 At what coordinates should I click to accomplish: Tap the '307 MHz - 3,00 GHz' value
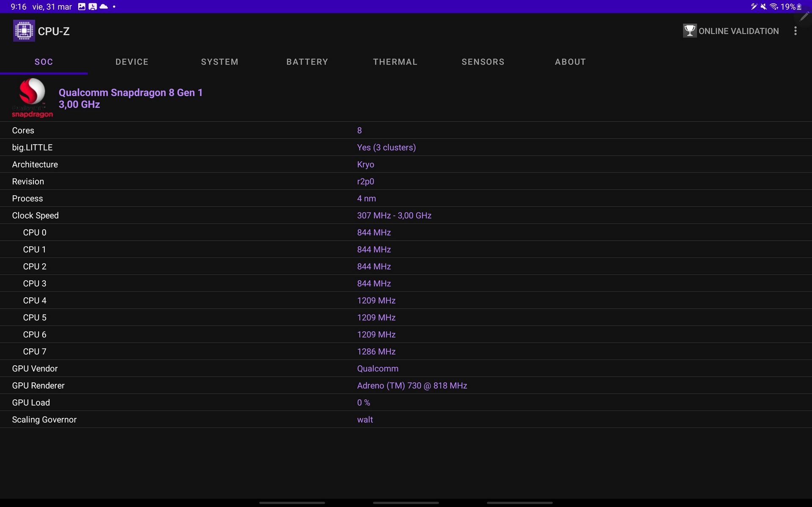pyautogui.click(x=394, y=216)
